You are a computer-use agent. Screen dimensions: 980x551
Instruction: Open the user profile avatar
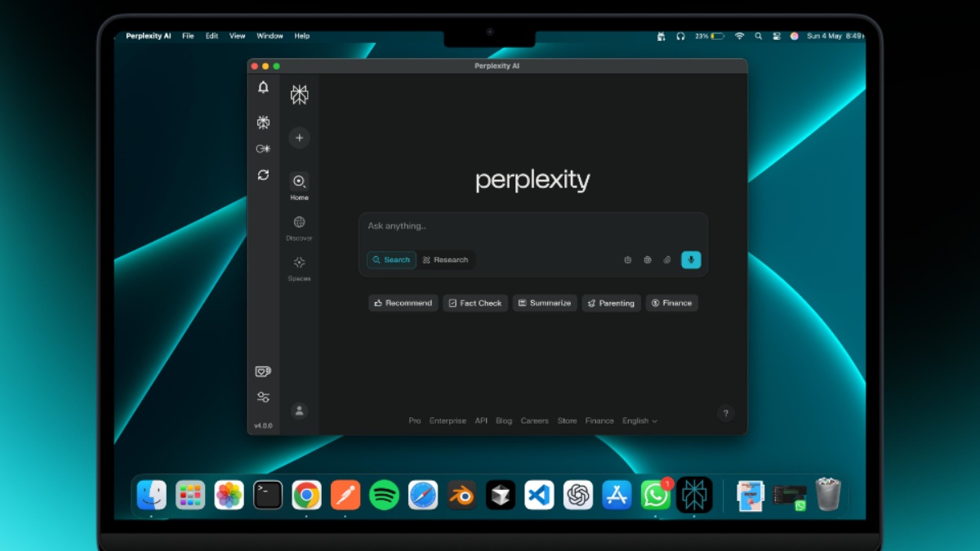(299, 411)
